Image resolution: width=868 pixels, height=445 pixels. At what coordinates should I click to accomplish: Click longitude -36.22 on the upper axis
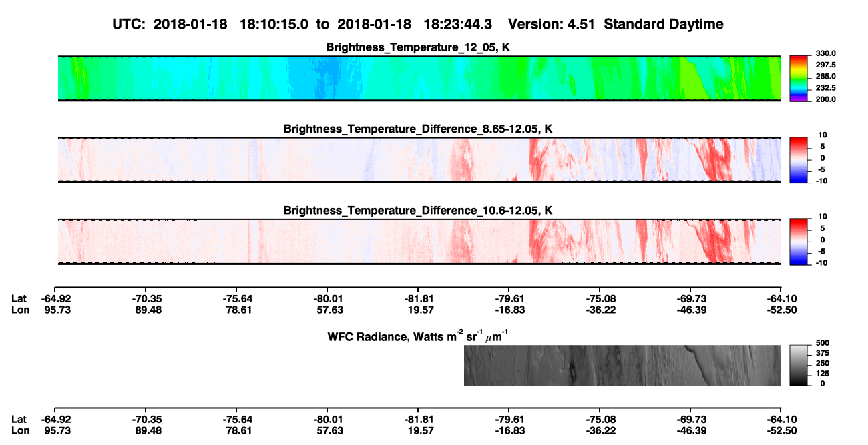(x=600, y=309)
